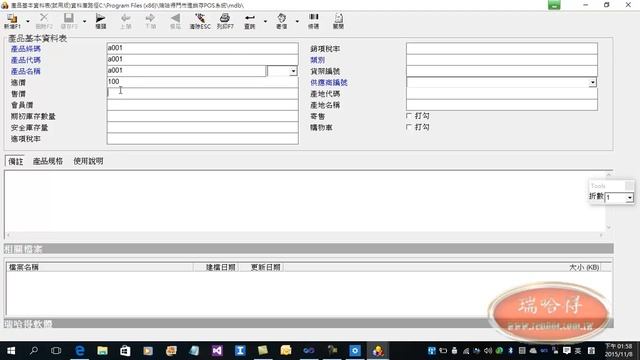Screen dimensions: 640x360
Task: Click the blue 供應商編號 label link
Action: coord(329,82)
